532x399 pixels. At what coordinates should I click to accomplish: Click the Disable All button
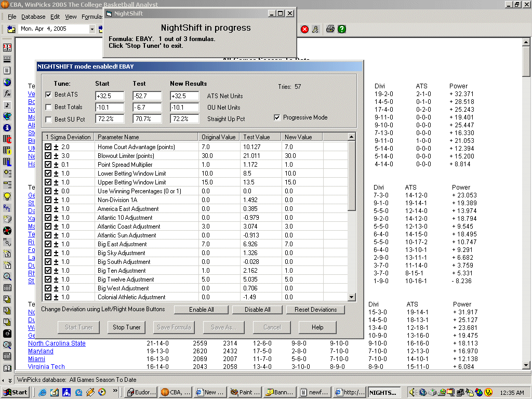coord(258,310)
